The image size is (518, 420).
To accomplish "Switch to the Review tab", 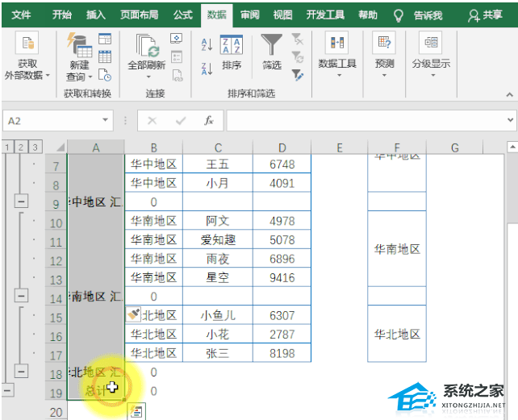I will pos(250,15).
